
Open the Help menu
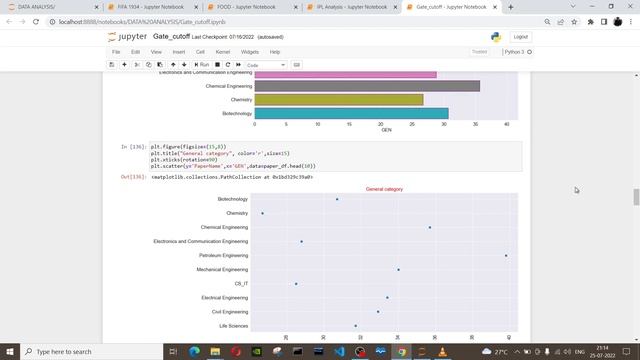275,52
